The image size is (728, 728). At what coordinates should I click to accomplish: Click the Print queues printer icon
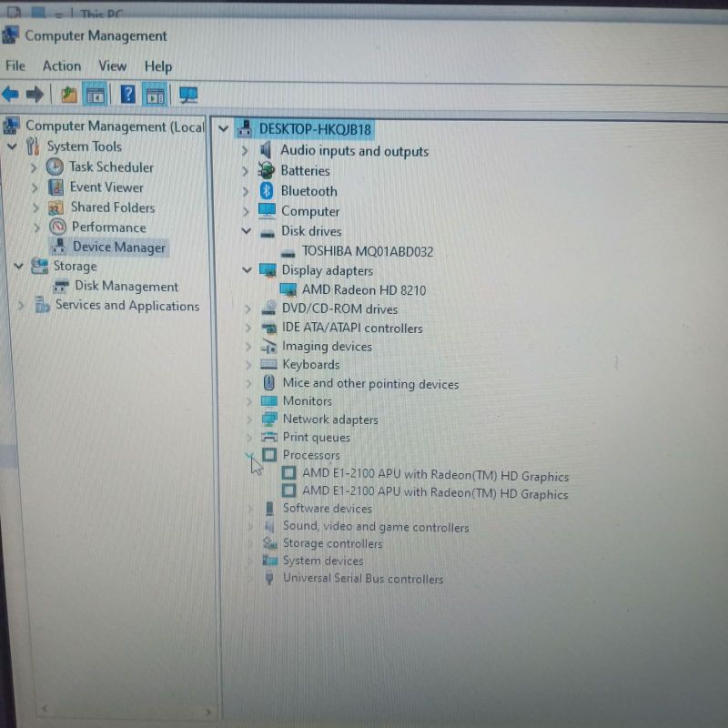[269, 437]
